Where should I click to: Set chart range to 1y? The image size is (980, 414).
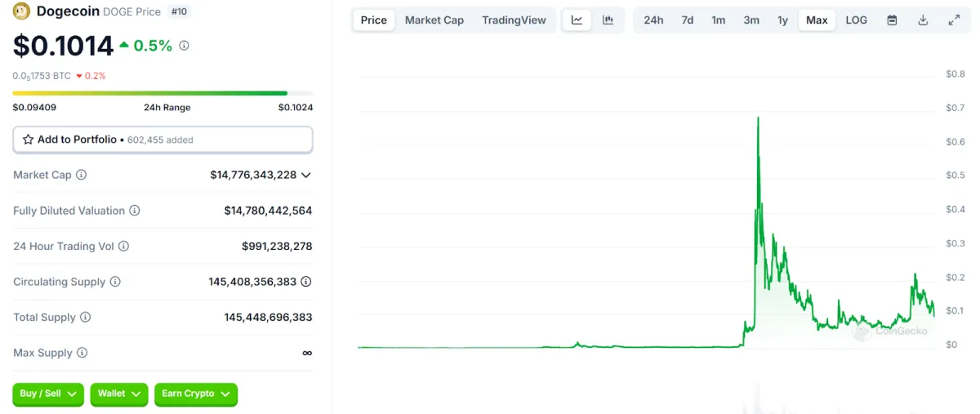[782, 20]
